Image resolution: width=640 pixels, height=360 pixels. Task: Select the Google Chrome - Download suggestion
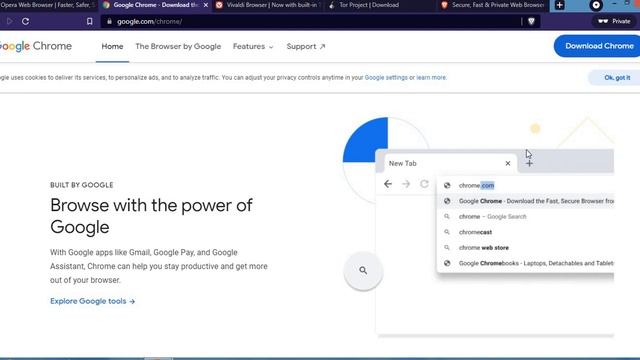pyautogui.click(x=526, y=201)
